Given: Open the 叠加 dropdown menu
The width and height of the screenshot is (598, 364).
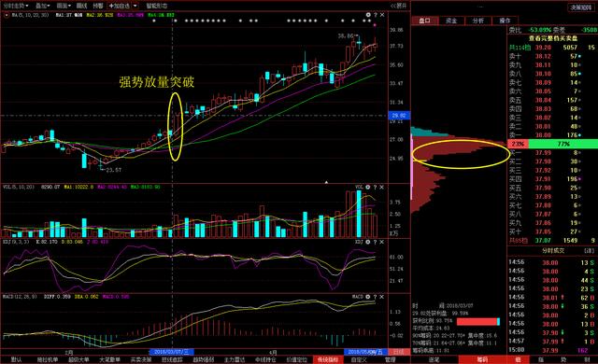Looking at the screenshot, I should (x=42, y=6).
